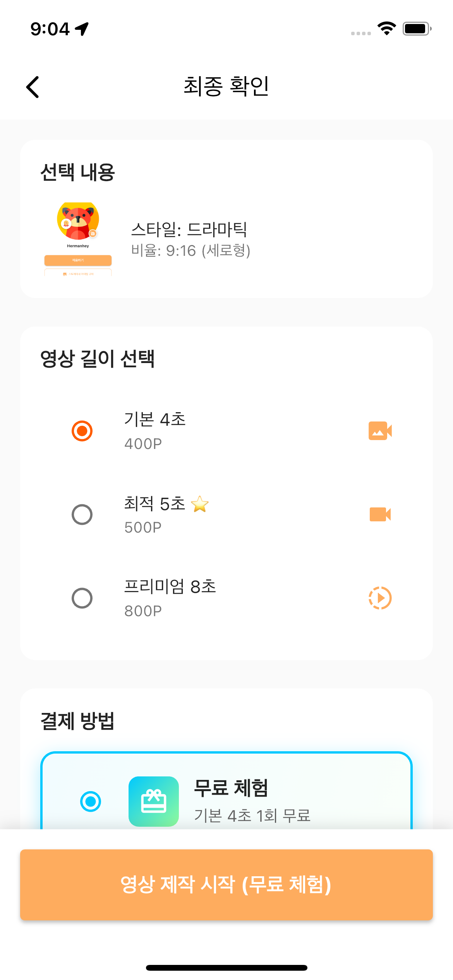
Task: Select the 프리미엄 8초 radio button
Action: [x=82, y=598]
